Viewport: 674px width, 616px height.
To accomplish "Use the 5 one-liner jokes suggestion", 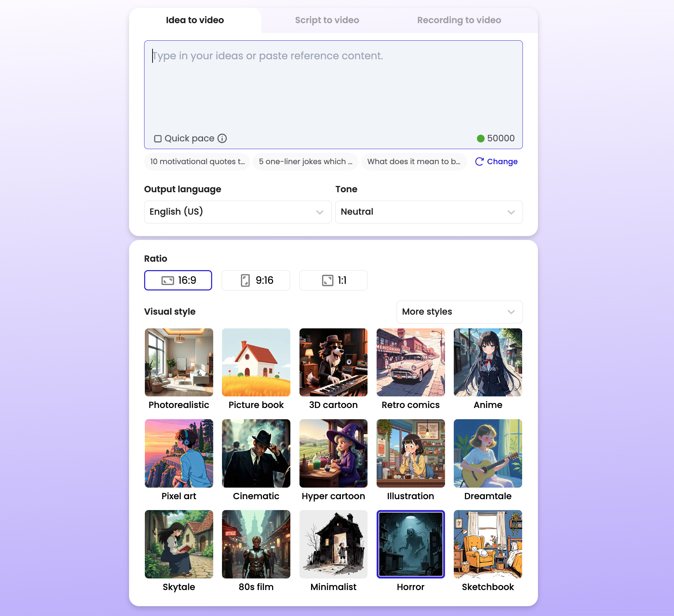I will (x=305, y=162).
